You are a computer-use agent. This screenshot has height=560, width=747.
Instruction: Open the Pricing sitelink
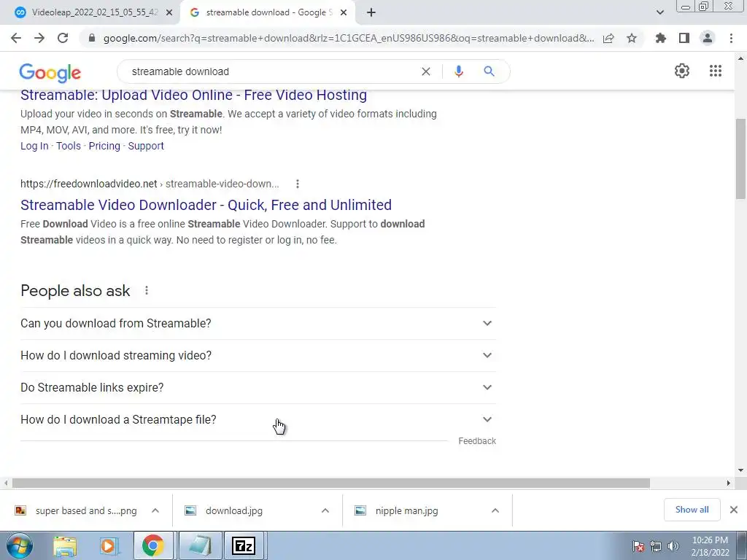click(104, 146)
